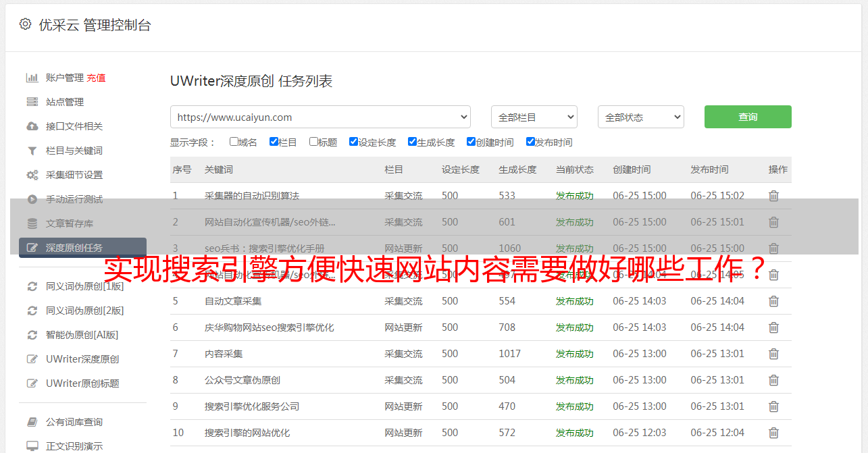The image size is (868, 453).
Task: Click the book icon for 公有词库查询
Action: point(32,422)
